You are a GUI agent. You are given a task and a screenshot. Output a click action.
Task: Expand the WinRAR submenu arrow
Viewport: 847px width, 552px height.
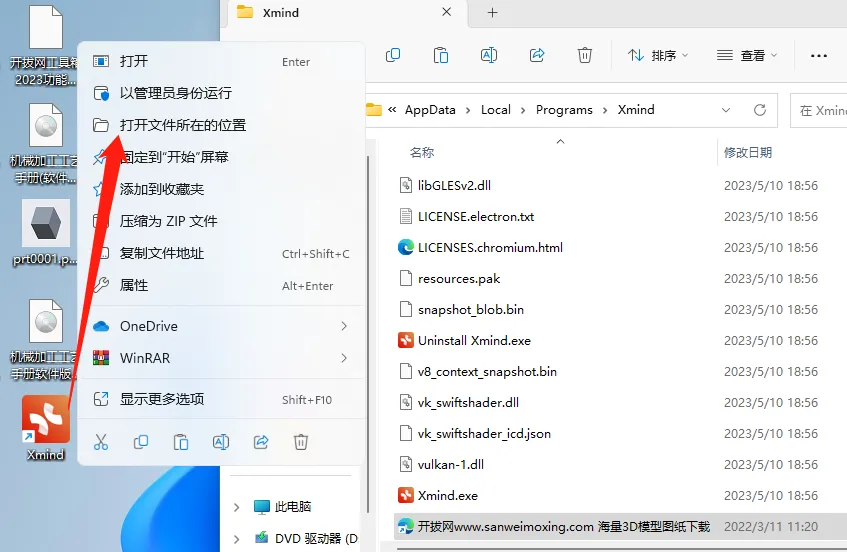(x=344, y=358)
